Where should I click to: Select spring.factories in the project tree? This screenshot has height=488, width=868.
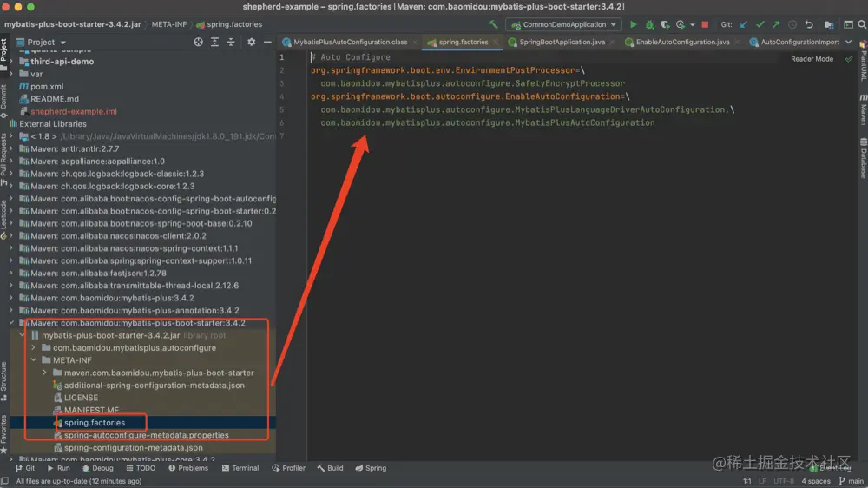[95, 423]
